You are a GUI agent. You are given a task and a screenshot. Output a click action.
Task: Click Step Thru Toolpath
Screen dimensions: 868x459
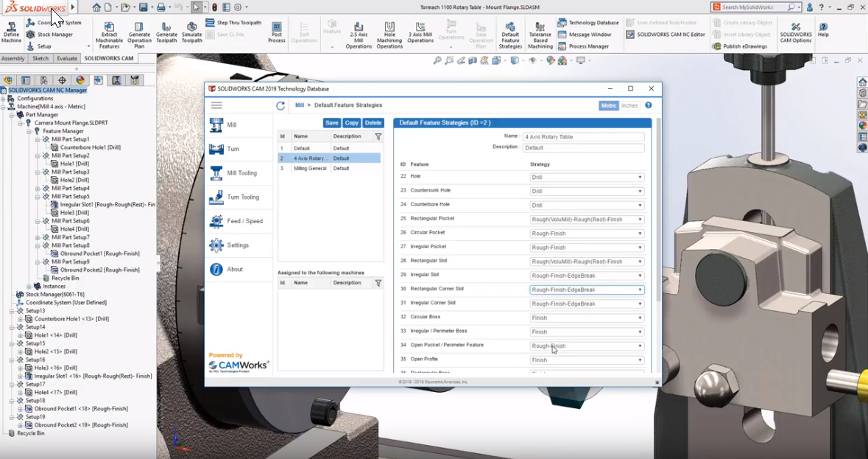pos(233,23)
